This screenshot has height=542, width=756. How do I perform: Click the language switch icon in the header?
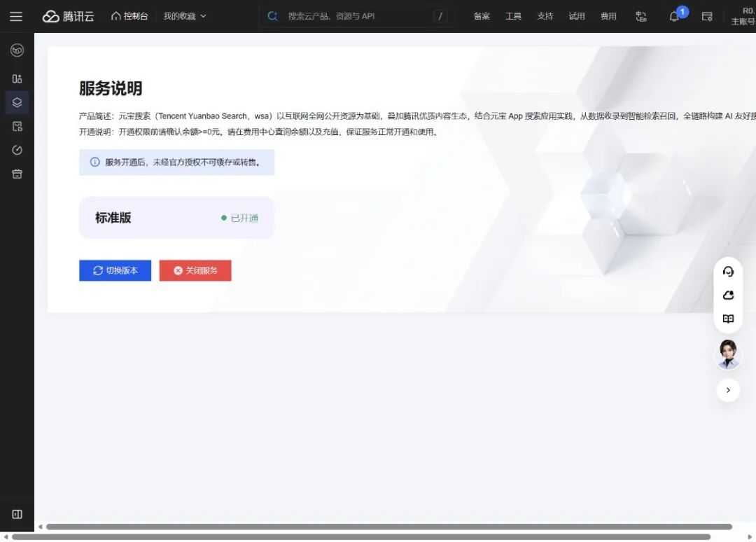[x=640, y=16]
